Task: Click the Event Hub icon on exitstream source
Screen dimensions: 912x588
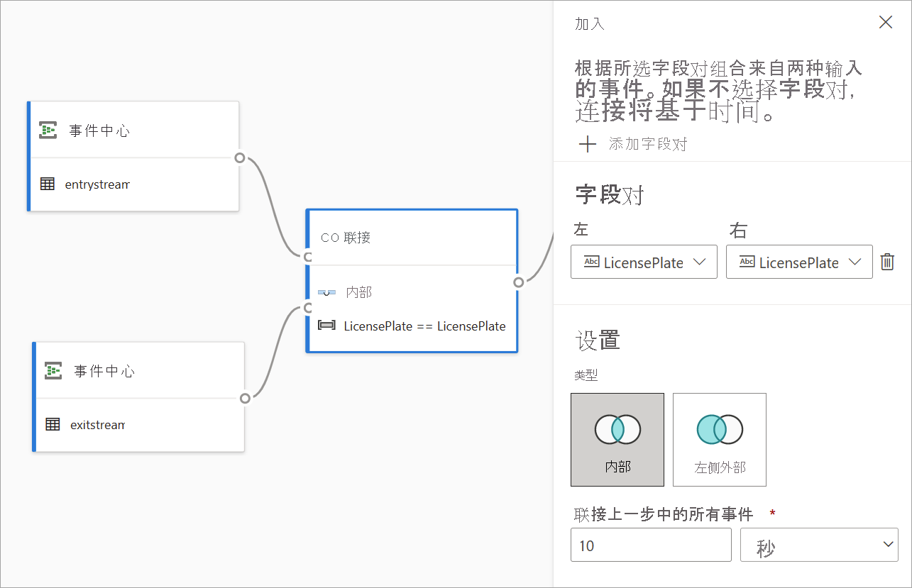Action: coord(53,370)
